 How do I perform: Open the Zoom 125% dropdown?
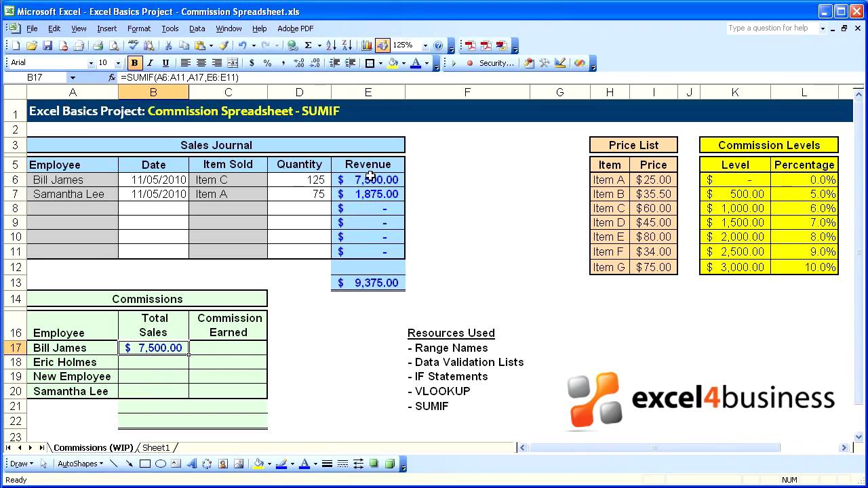425,45
